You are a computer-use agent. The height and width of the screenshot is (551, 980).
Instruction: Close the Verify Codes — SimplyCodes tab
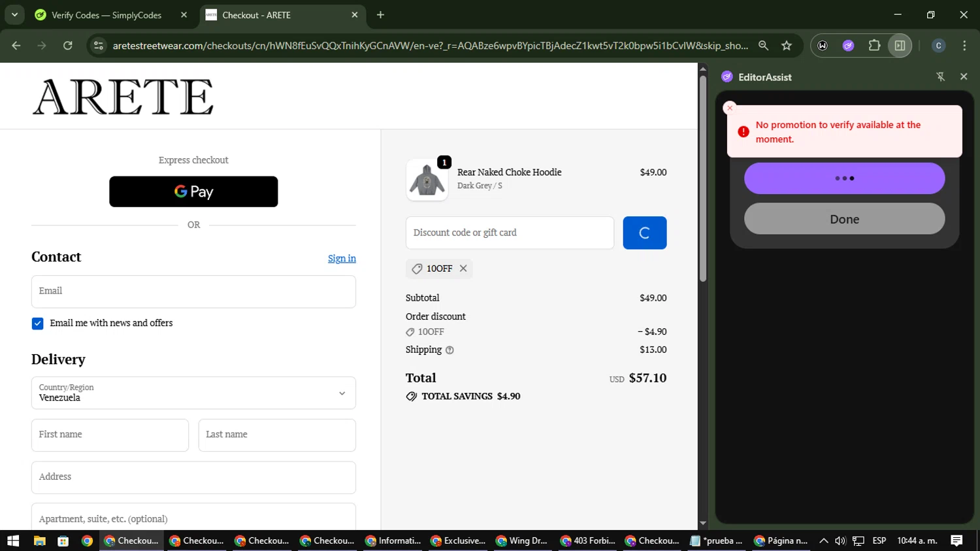[x=184, y=15]
